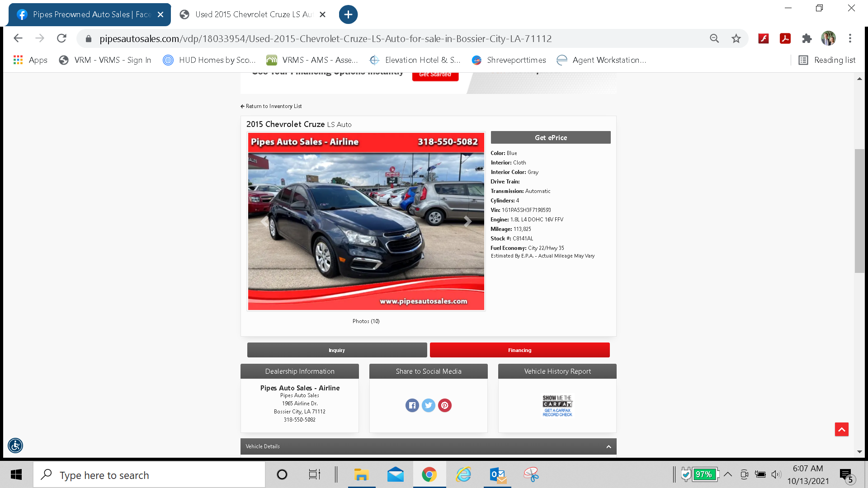Open the Shreveporttimes bookmark
Screen dimensions: 868x488
point(509,60)
